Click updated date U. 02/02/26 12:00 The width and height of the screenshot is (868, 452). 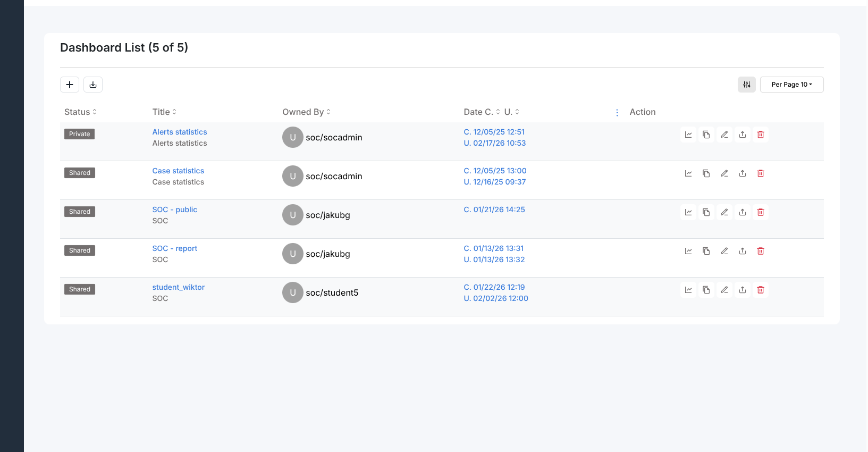tap(496, 298)
